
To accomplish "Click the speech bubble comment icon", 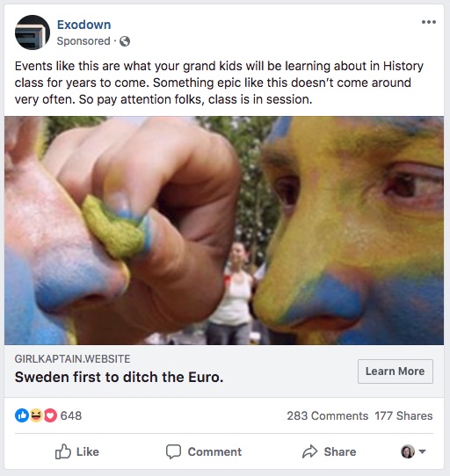I will coord(173,451).
